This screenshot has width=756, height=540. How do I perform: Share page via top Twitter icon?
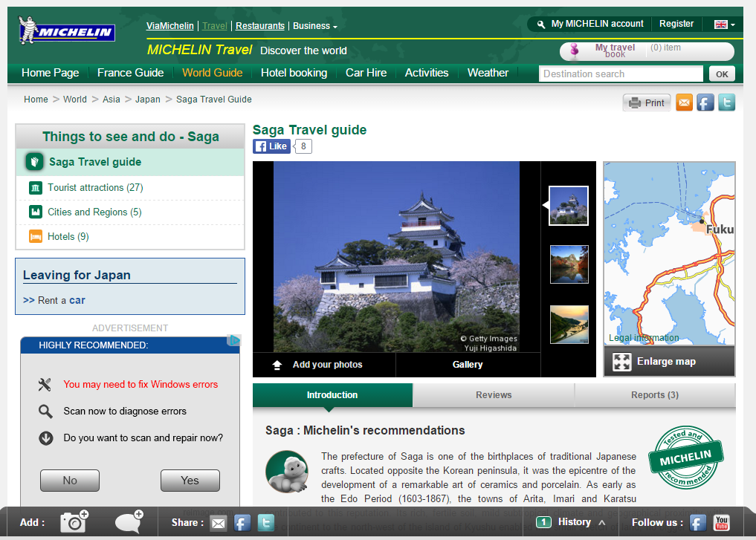click(x=726, y=103)
